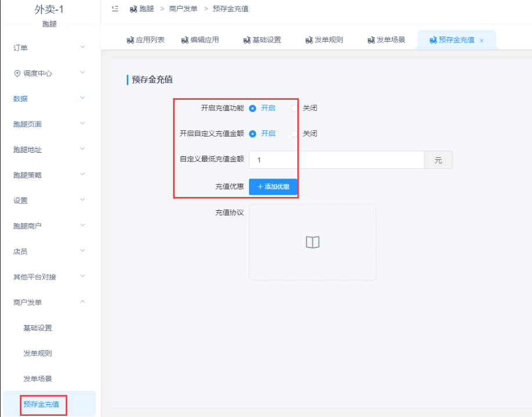The width and height of the screenshot is (532, 417).
Task: Expand the 调度中心 sidebar menu
Action: [x=49, y=73]
